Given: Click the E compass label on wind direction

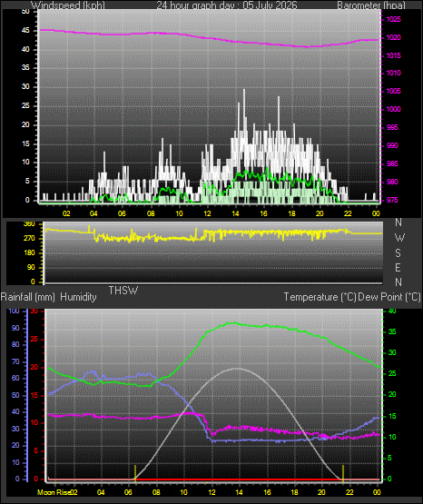Looking at the screenshot, I should coord(398,268).
